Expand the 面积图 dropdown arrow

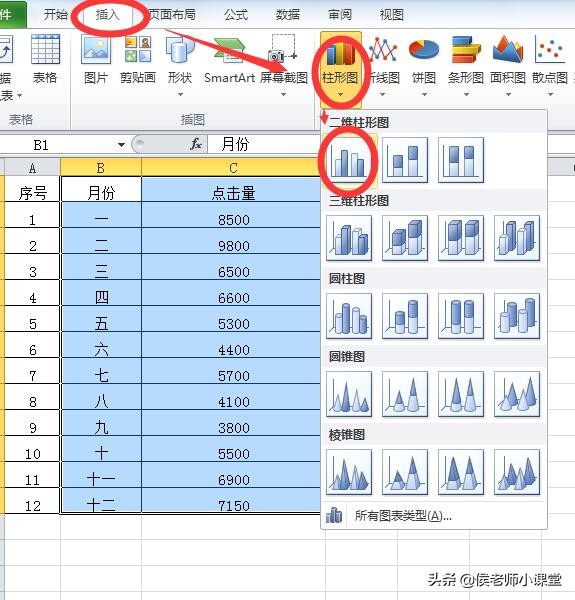508,95
